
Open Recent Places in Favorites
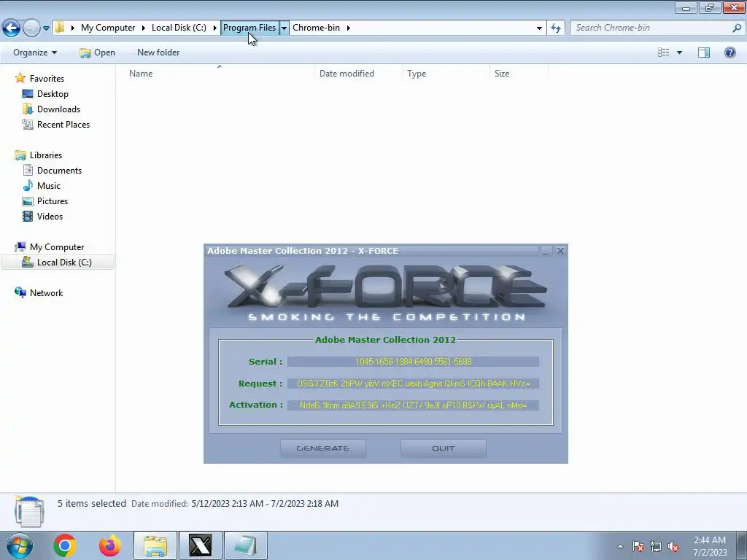click(63, 124)
